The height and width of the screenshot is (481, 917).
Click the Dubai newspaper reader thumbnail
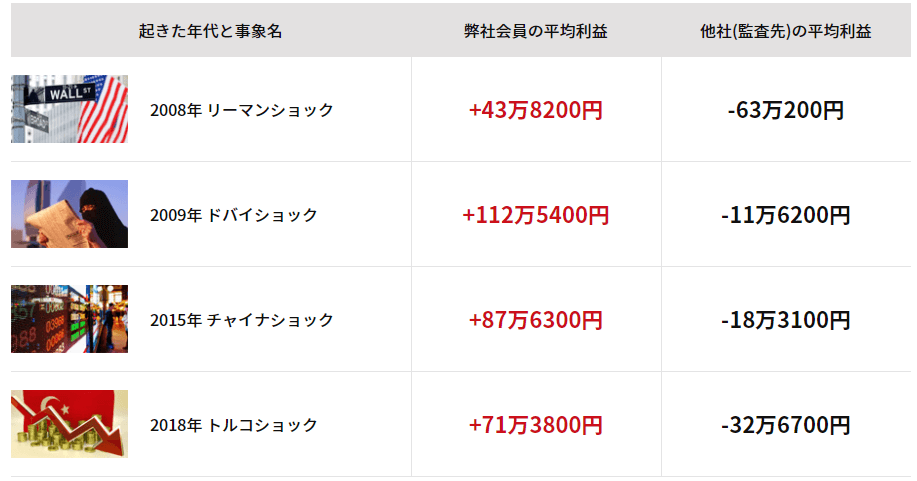click(x=69, y=214)
